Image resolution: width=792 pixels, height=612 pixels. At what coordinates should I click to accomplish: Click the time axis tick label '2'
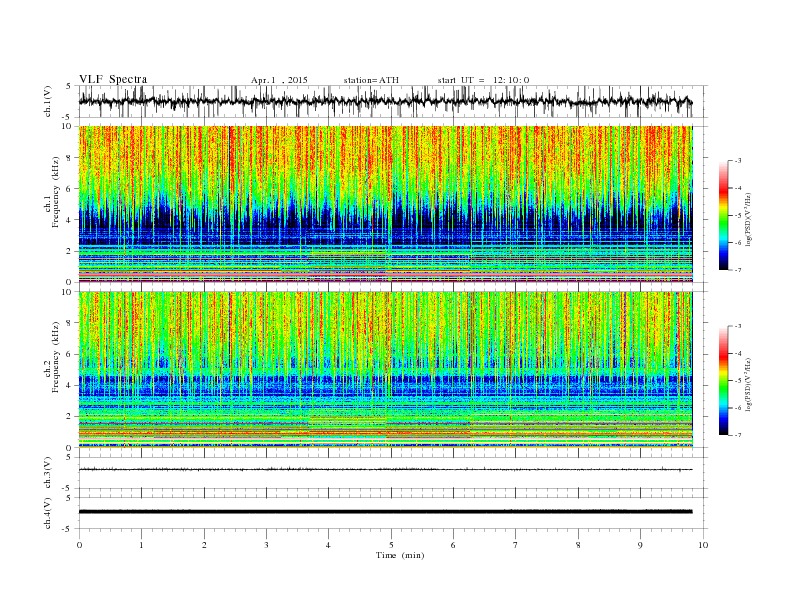[x=204, y=545]
